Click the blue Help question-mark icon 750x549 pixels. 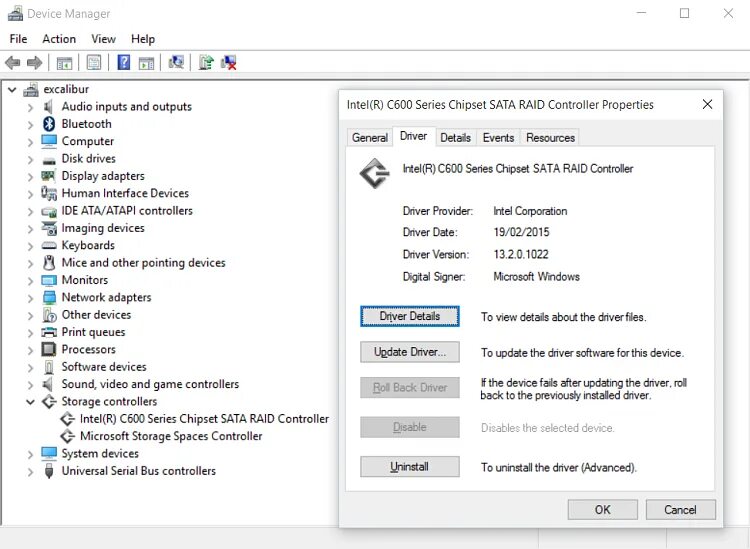(x=123, y=63)
